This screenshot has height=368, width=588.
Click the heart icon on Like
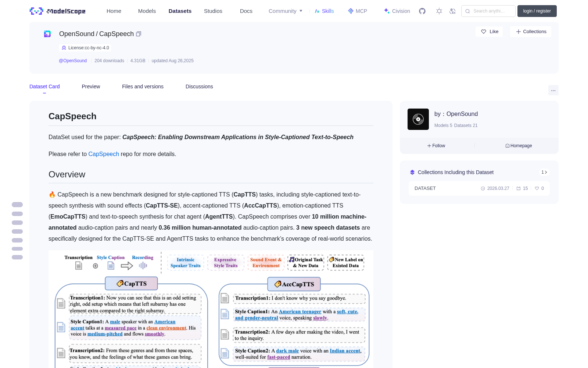484,32
